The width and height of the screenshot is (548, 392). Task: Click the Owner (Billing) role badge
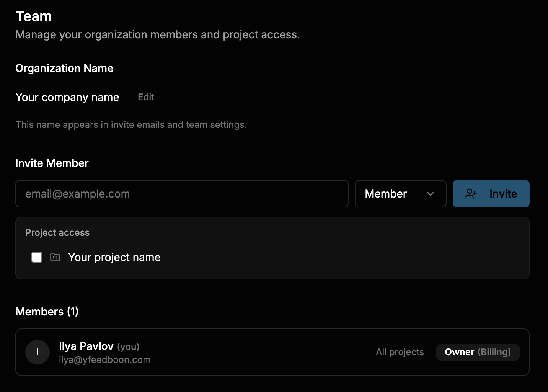point(478,352)
